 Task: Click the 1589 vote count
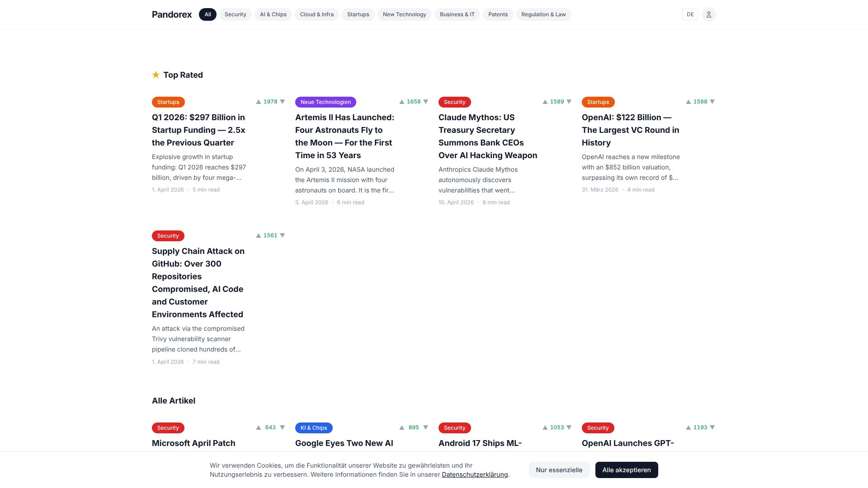pos(557,102)
